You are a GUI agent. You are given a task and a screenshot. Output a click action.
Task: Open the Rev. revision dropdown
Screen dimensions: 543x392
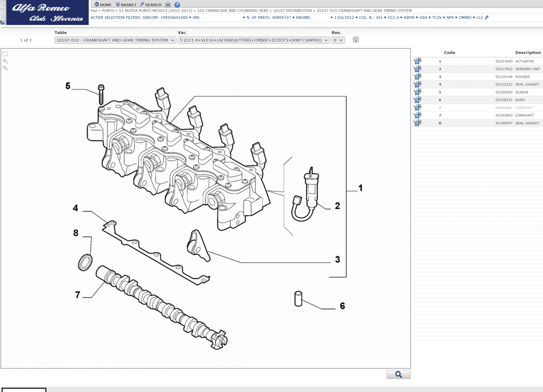point(338,40)
